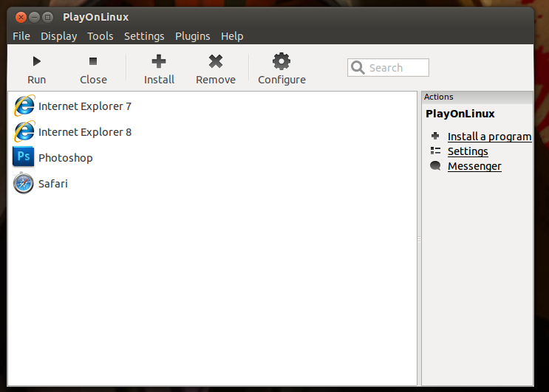Click the Remove X icon
This screenshot has height=392, width=549.
coord(216,61)
